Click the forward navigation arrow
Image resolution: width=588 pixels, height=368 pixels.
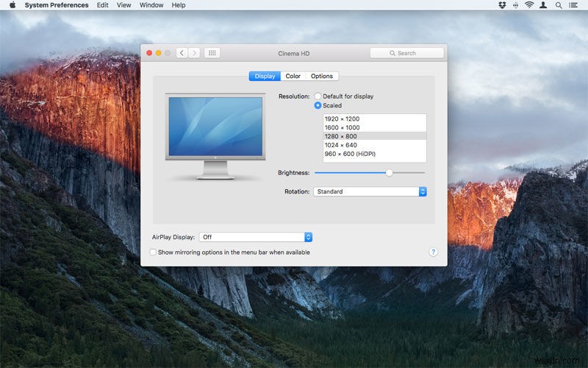point(195,53)
